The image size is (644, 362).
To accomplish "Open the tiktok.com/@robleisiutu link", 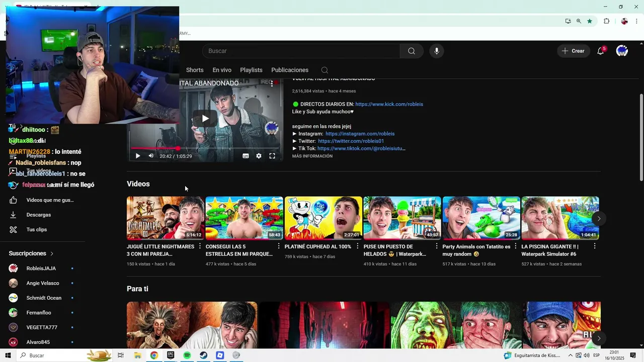I will (361, 149).
